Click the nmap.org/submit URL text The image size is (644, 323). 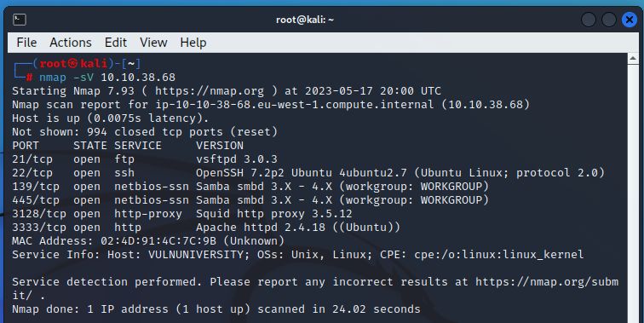click(x=547, y=282)
